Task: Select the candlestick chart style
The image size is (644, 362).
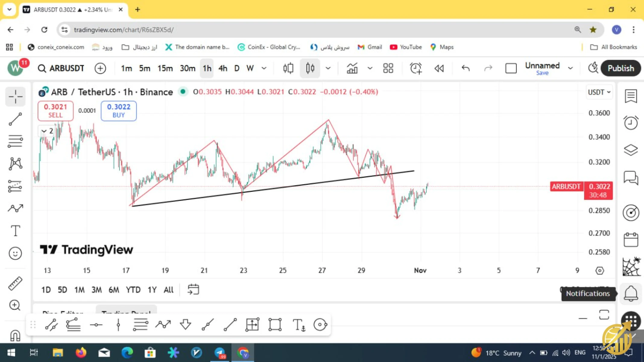Action: click(310, 68)
